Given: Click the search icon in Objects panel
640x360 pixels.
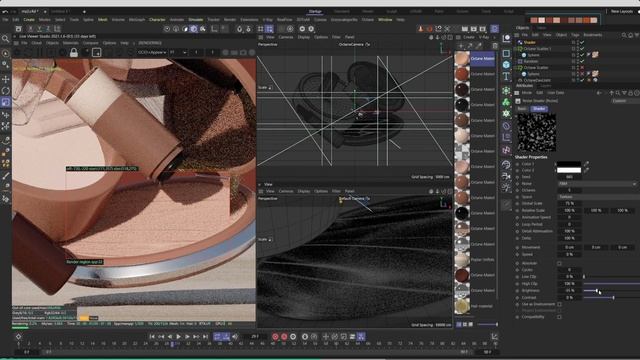Looking at the screenshot, I should [x=624, y=35].
